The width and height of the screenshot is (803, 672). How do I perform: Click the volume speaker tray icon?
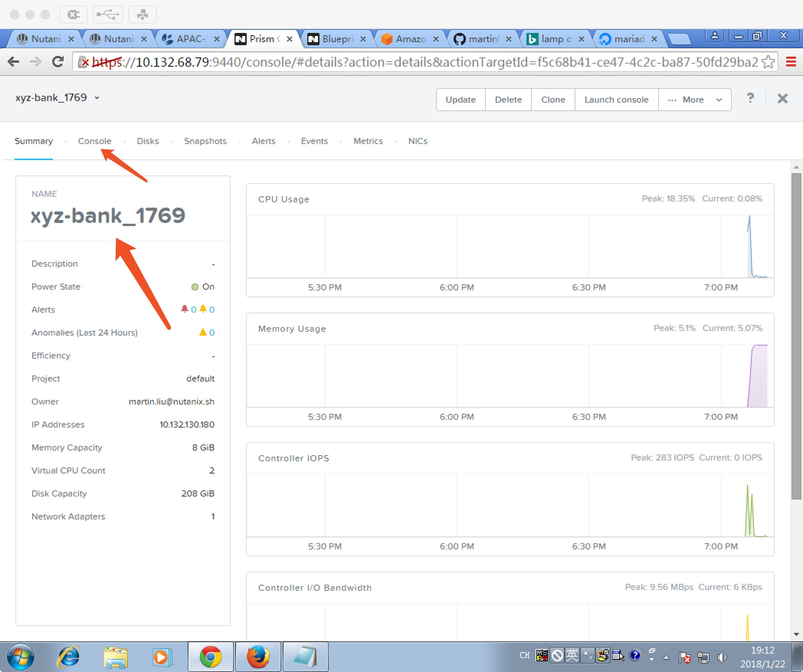[722, 657]
